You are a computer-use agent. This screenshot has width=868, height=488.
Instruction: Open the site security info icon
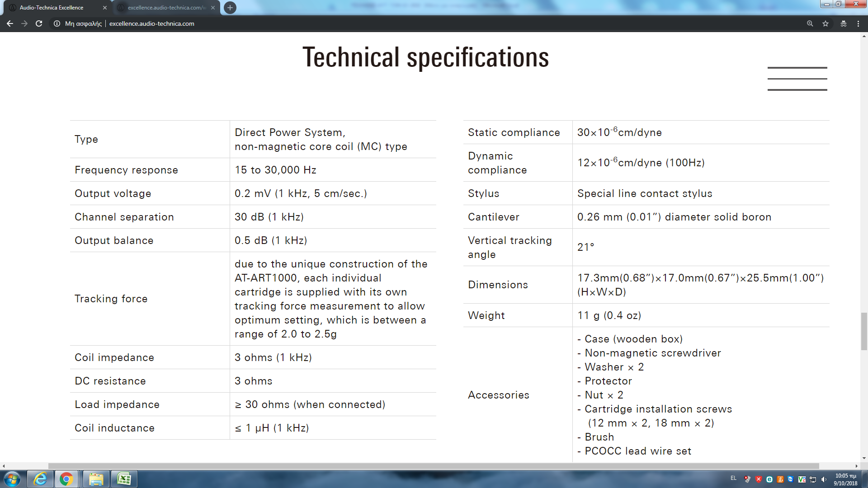point(57,23)
